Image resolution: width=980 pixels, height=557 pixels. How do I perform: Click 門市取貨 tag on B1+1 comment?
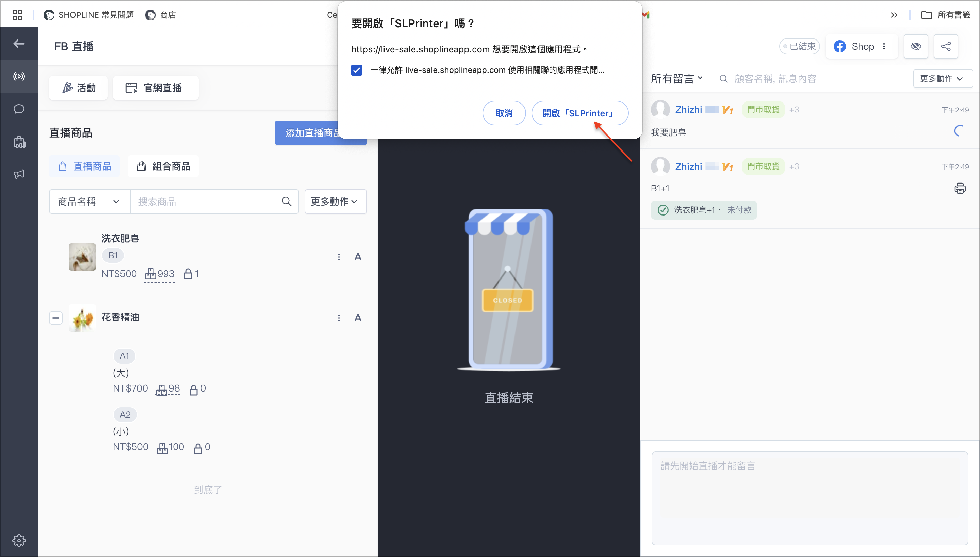(x=763, y=166)
